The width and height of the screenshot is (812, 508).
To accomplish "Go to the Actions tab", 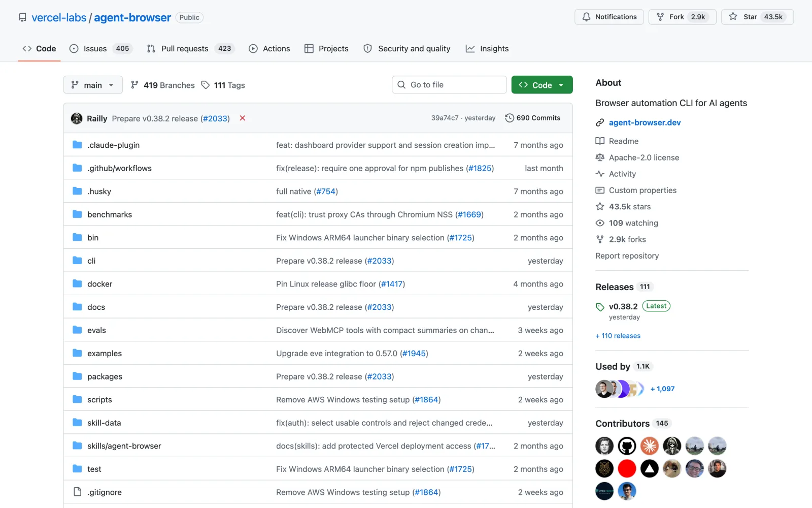I will [269, 49].
